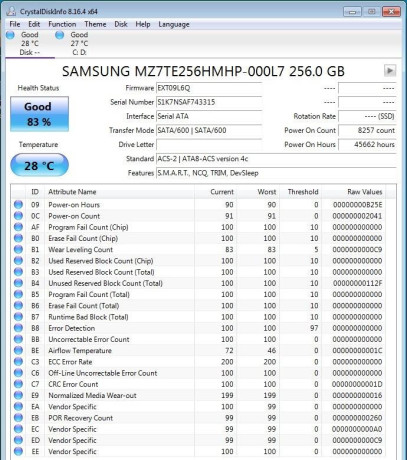The width and height of the screenshot is (407, 460).
Task: Click the Serial Number field
Action: [x=209, y=102]
